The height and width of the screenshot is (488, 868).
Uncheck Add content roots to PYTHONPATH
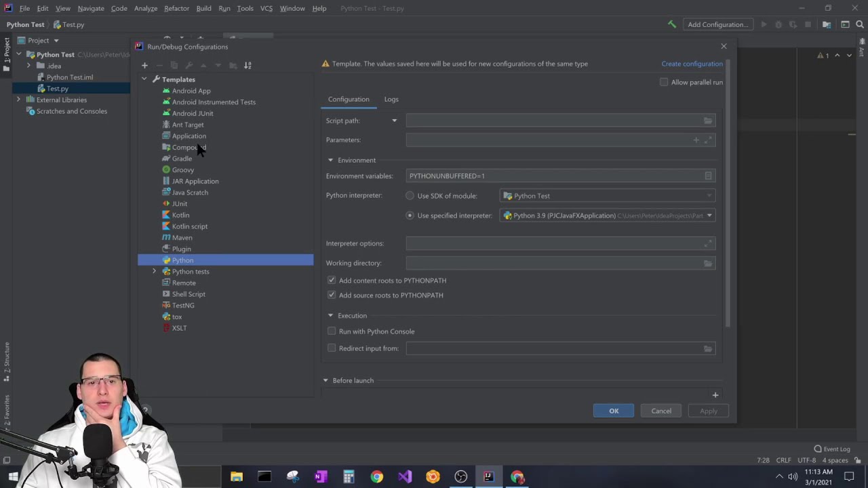tap(332, 281)
